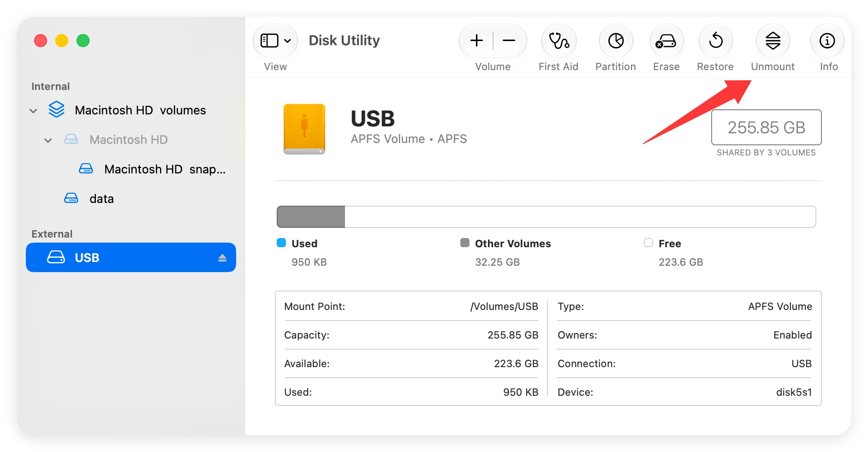Click the green zoom window button
The width and height of the screenshot is (868, 452).
[x=83, y=41]
